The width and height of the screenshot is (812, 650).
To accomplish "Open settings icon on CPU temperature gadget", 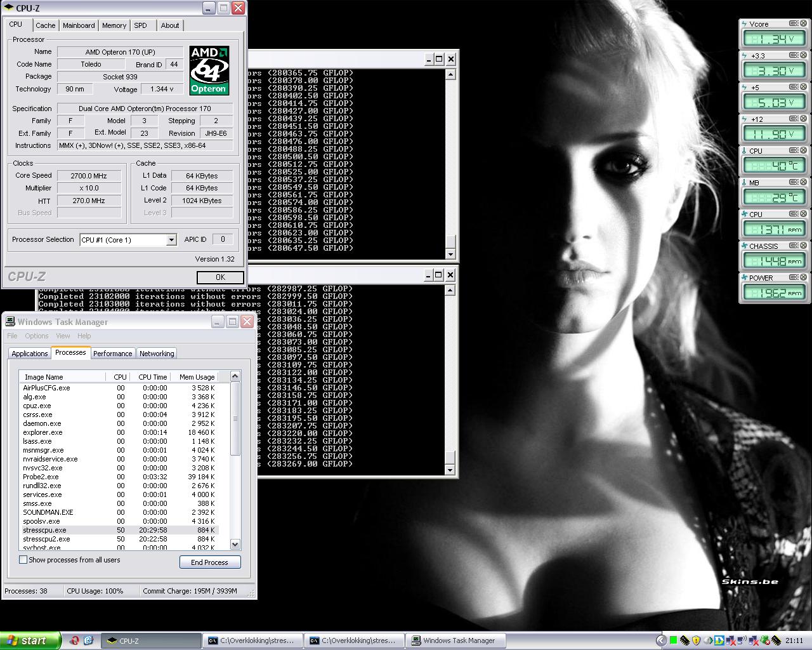I will [x=793, y=150].
